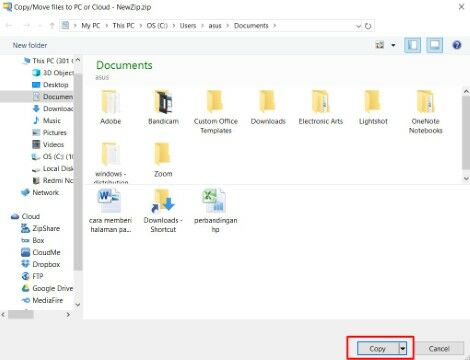Open the Lightshot folder
The height and width of the screenshot is (360, 470).
pos(373,107)
